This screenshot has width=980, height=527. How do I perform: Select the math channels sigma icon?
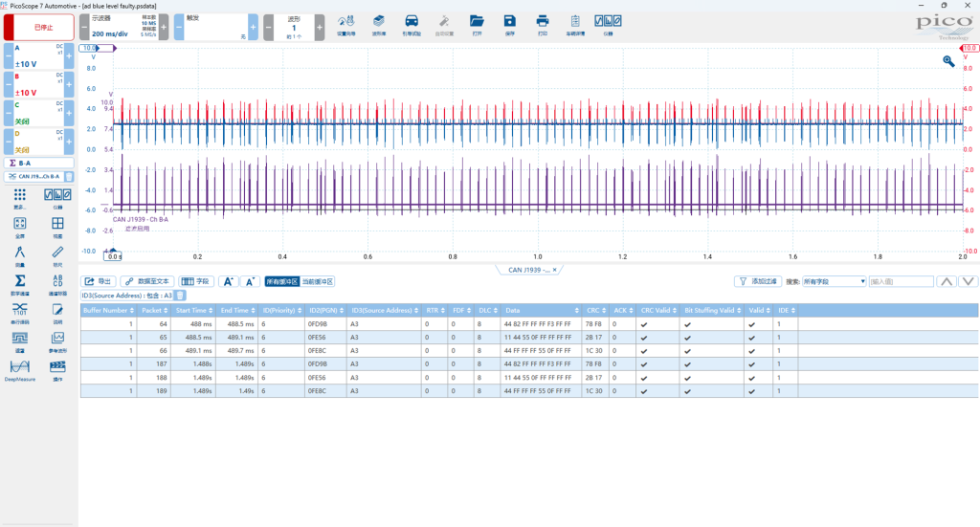click(20, 283)
